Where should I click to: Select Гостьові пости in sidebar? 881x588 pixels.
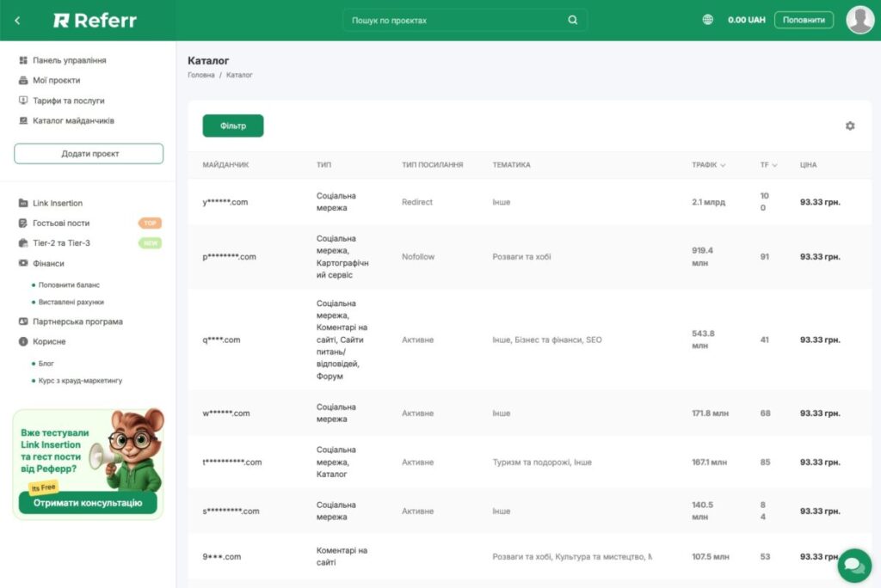click(x=61, y=223)
